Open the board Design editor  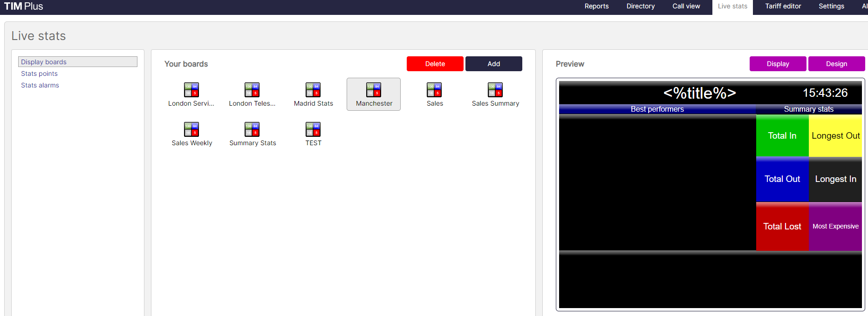click(x=836, y=64)
